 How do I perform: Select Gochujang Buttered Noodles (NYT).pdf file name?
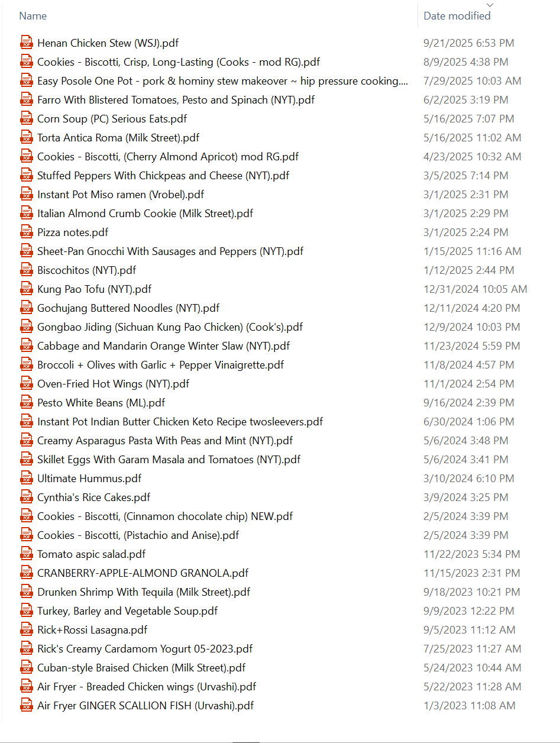pyautogui.click(x=128, y=308)
